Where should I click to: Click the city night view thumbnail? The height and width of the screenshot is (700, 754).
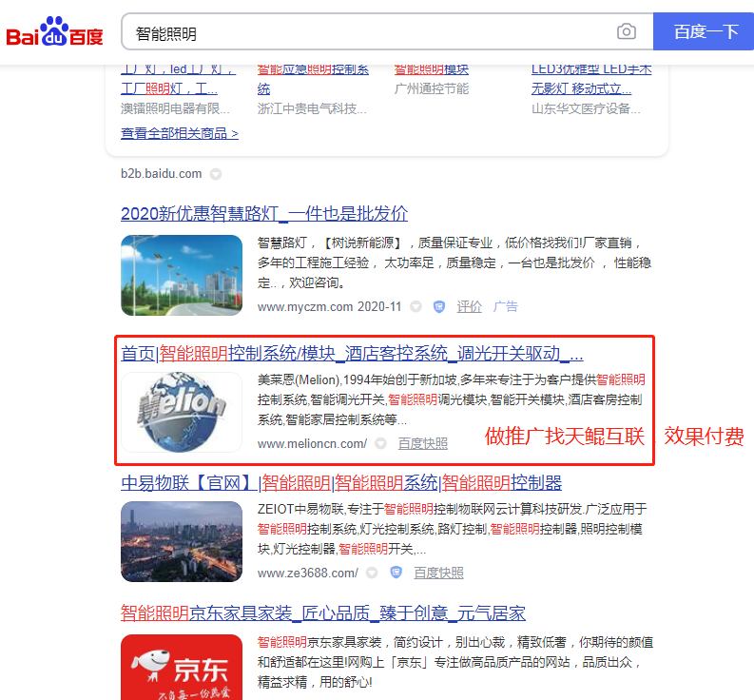(x=182, y=542)
